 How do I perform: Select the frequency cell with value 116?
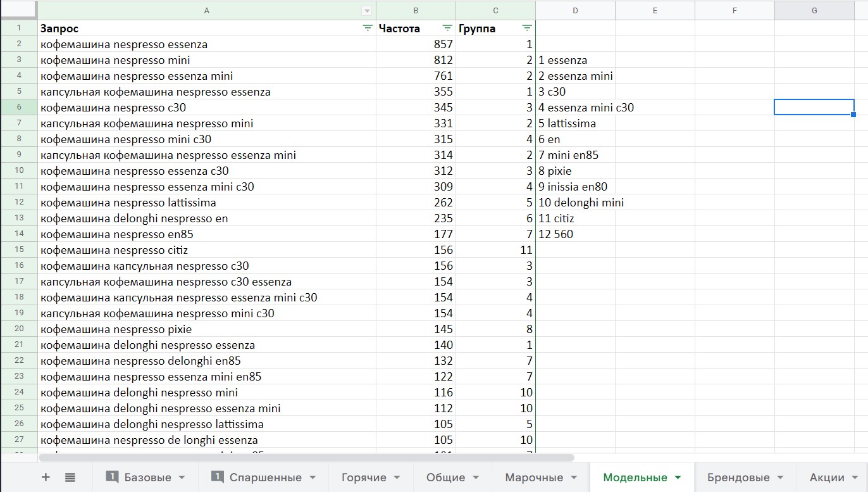(416, 393)
